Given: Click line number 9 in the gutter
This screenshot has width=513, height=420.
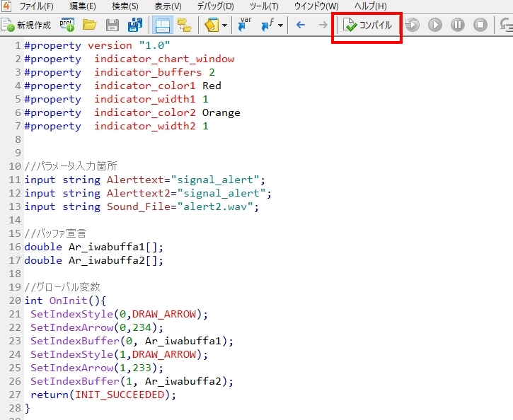Looking at the screenshot, I should pos(18,153).
